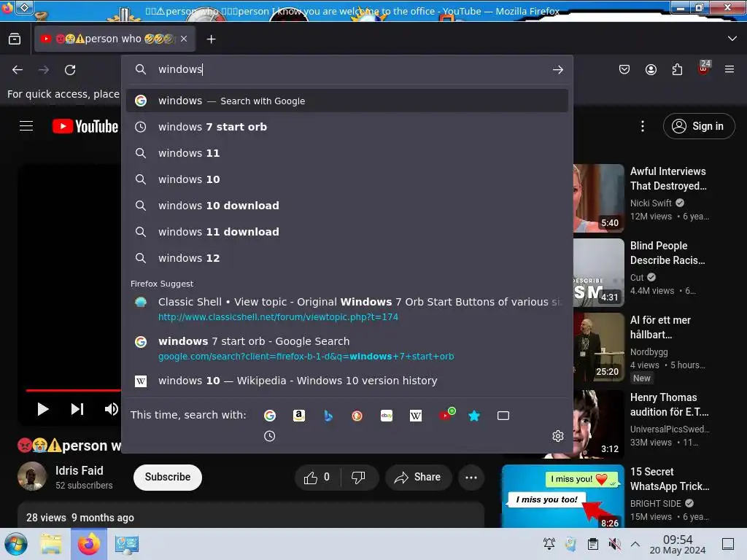Viewport: 747px width, 560px height.
Task: Search with Google one-off engine icon
Action: click(x=270, y=416)
